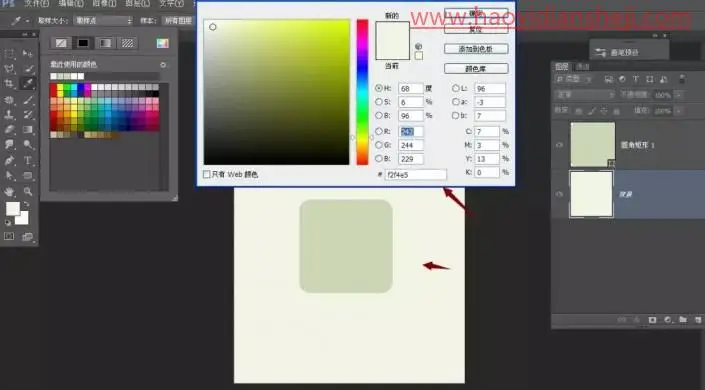Viewport: 705px width, 390px height.
Task: Open the sample size dropdown in options bar
Action: click(x=103, y=21)
